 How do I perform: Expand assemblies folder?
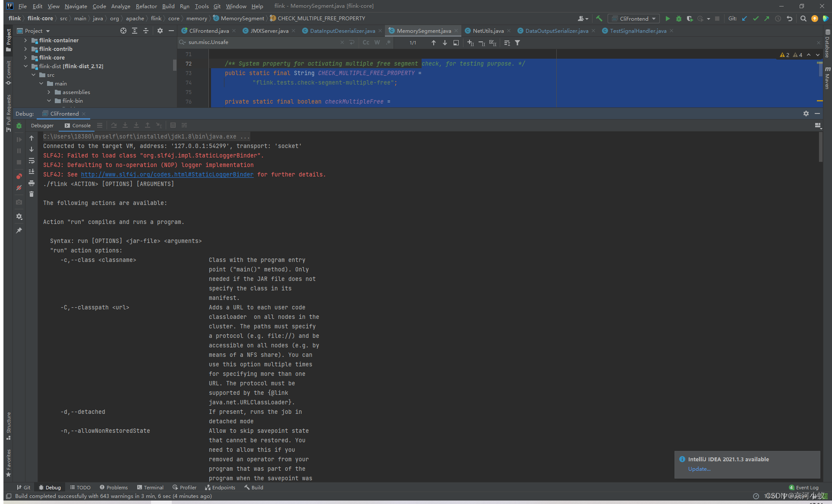pyautogui.click(x=49, y=92)
